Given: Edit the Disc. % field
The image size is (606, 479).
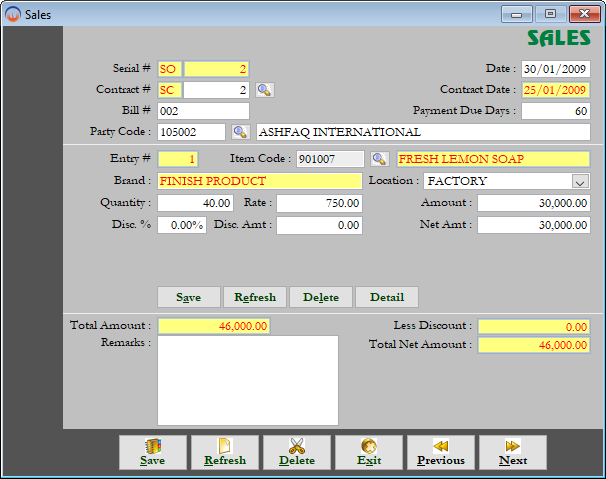Looking at the screenshot, I should 182,225.
